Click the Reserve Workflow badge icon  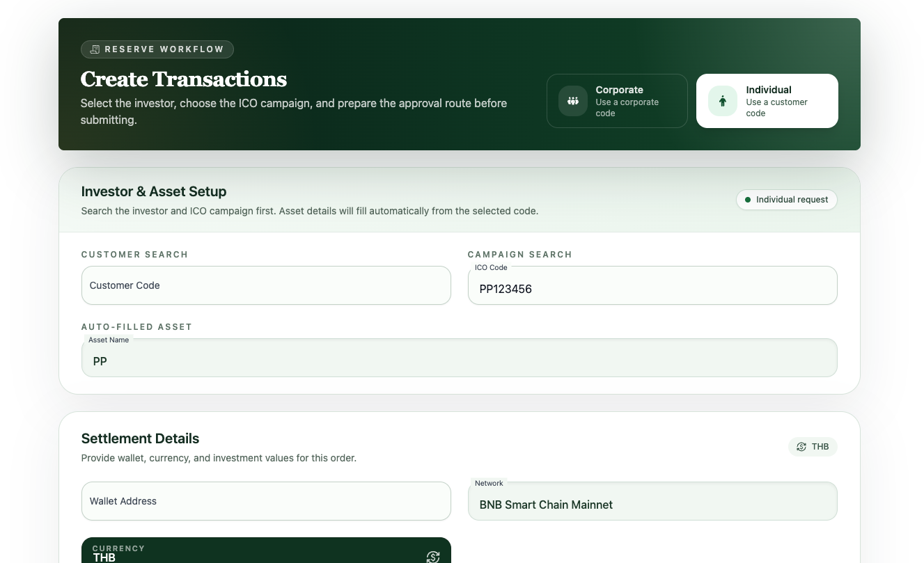pyautogui.click(x=95, y=49)
